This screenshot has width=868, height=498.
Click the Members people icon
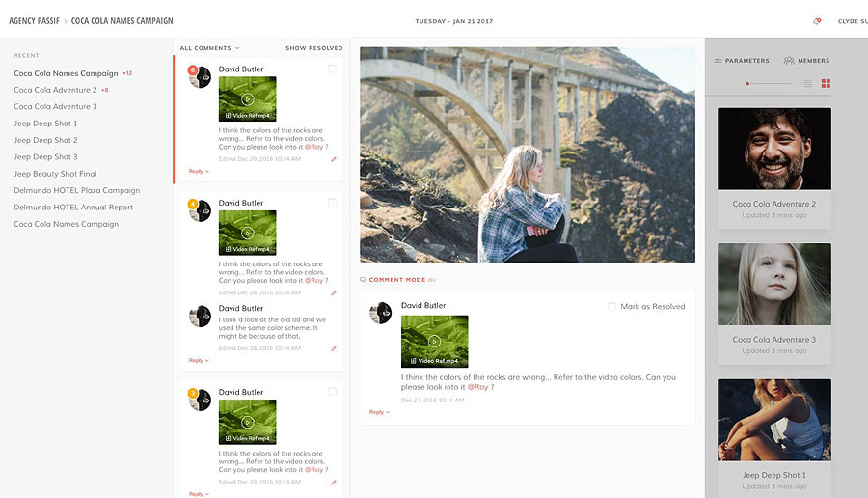click(789, 61)
